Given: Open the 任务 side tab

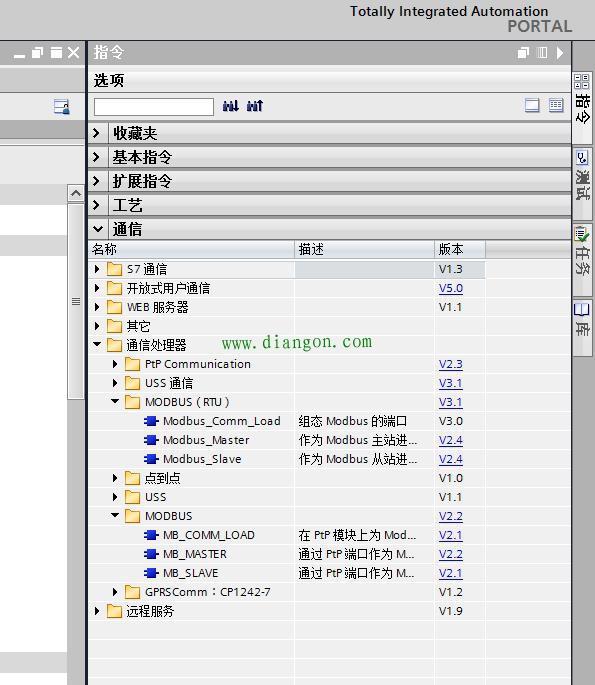Looking at the screenshot, I should coord(583,258).
